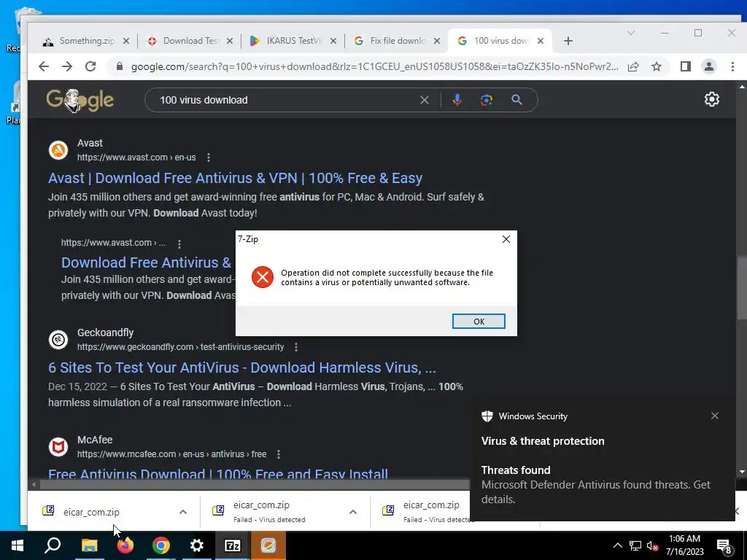The height and width of the screenshot is (560, 747).
Task: Open the first eicar_com.zip download
Action: [91, 513]
